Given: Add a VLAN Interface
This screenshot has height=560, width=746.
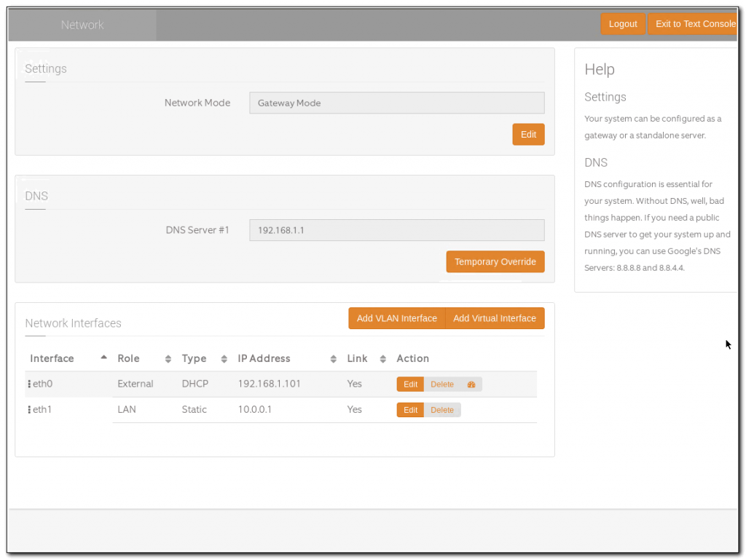Looking at the screenshot, I should pyautogui.click(x=396, y=318).
